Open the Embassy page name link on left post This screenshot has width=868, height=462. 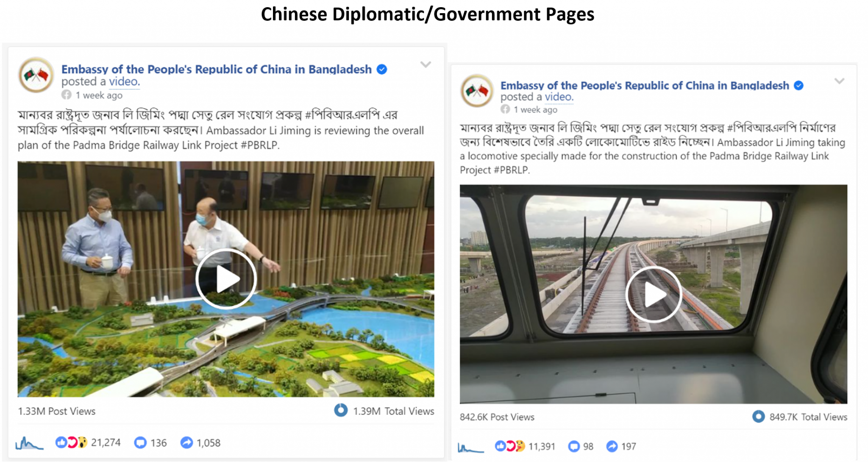(x=217, y=69)
